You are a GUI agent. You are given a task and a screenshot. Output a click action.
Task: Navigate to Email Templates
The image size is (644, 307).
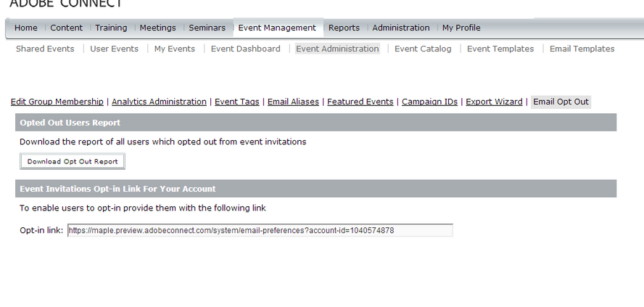pos(582,49)
